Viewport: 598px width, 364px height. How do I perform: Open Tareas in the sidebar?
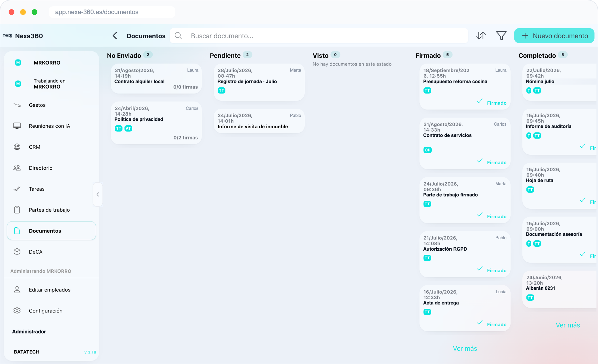click(x=51, y=189)
